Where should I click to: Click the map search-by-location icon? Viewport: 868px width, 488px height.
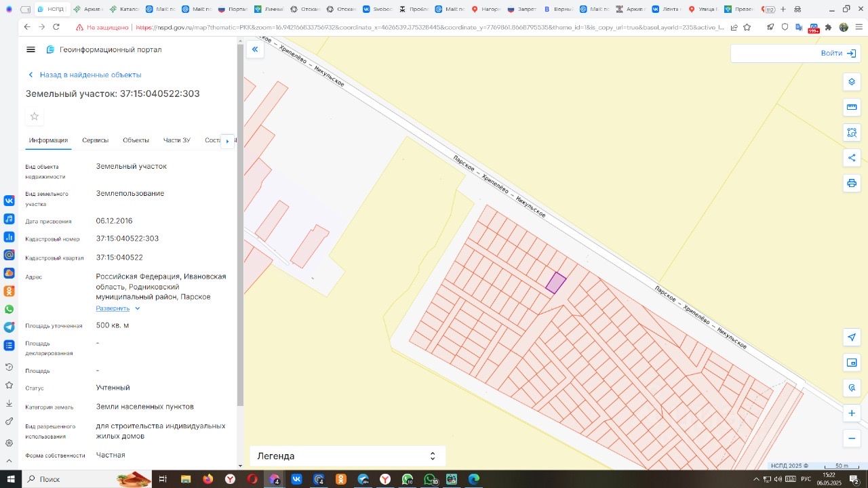point(852,388)
